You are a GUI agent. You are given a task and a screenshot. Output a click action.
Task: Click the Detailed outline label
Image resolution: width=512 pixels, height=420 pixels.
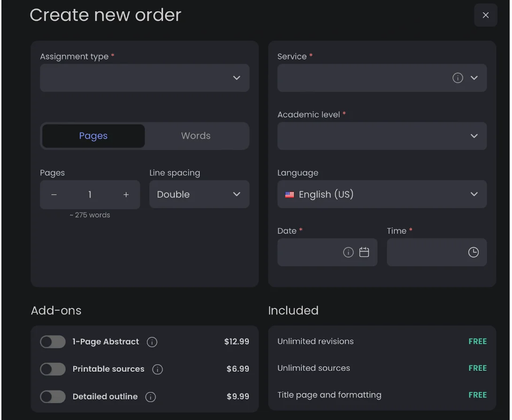coord(105,397)
